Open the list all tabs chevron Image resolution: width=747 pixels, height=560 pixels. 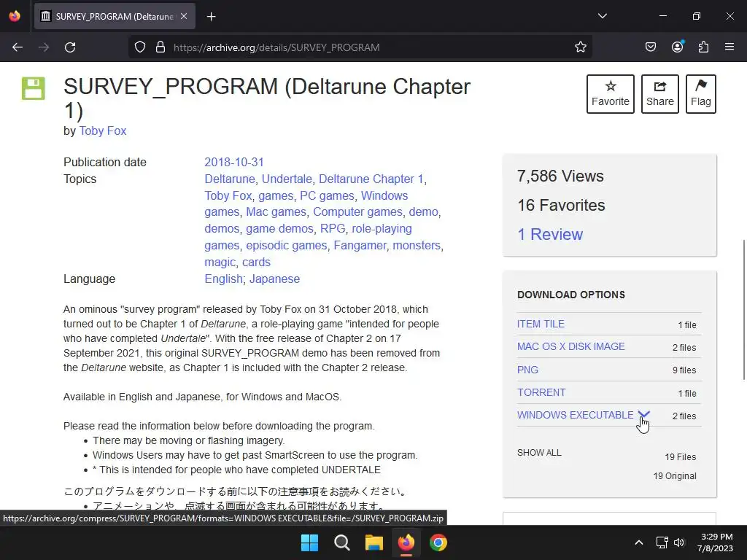click(603, 16)
